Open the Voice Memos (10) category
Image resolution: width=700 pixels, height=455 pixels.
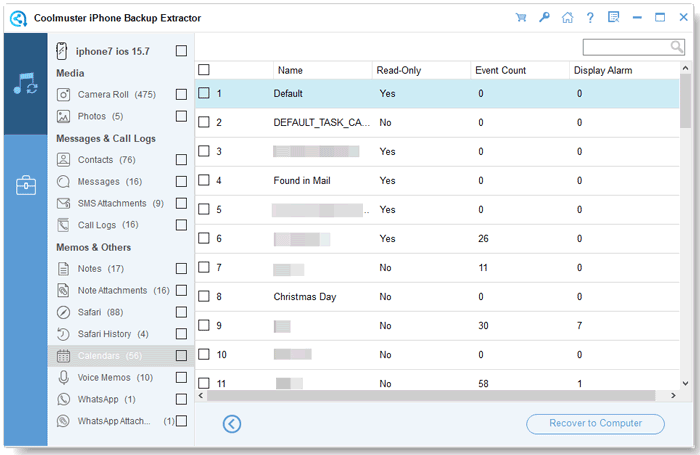(115, 378)
